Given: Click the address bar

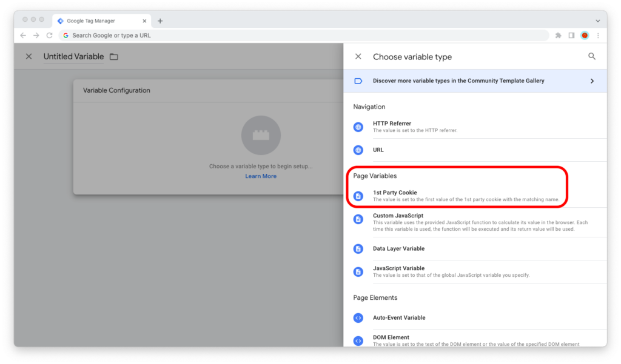Looking at the screenshot, I should (304, 35).
